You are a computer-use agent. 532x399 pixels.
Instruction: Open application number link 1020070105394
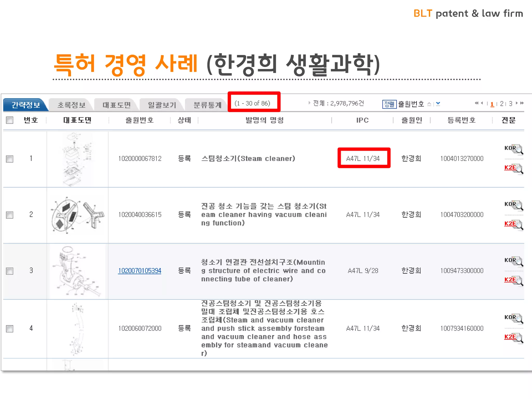tap(140, 271)
